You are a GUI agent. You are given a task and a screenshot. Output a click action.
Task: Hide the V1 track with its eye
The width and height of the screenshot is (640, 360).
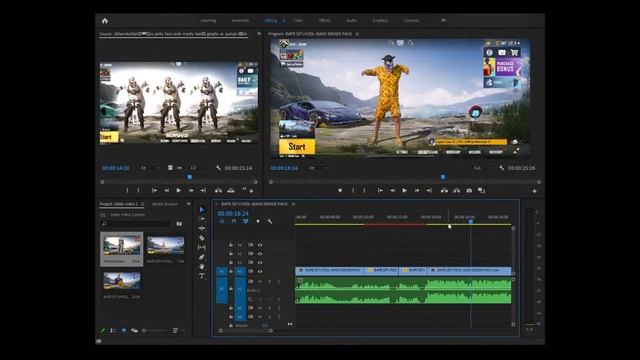click(260, 271)
